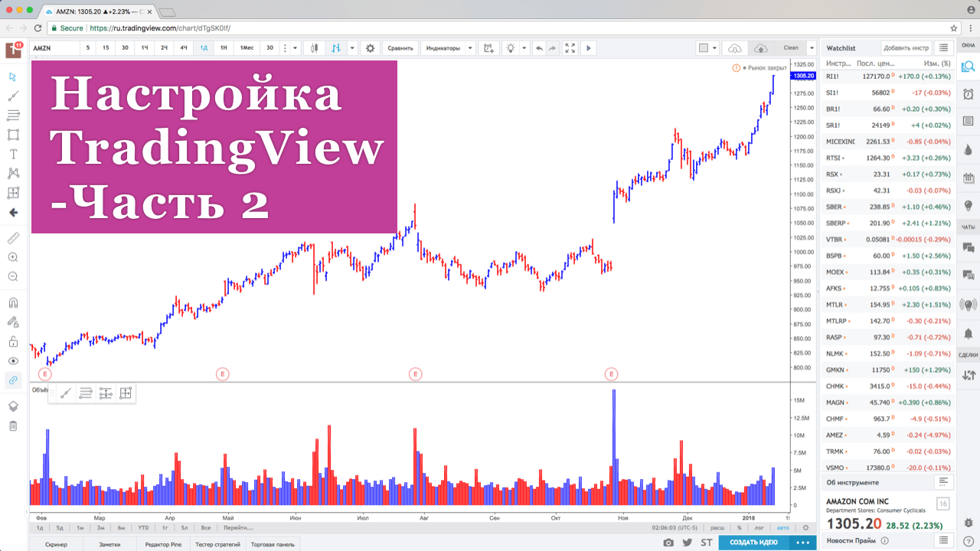This screenshot has height=551, width=980.
Task: Toggle авто scale
Action: tap(782, 528)
